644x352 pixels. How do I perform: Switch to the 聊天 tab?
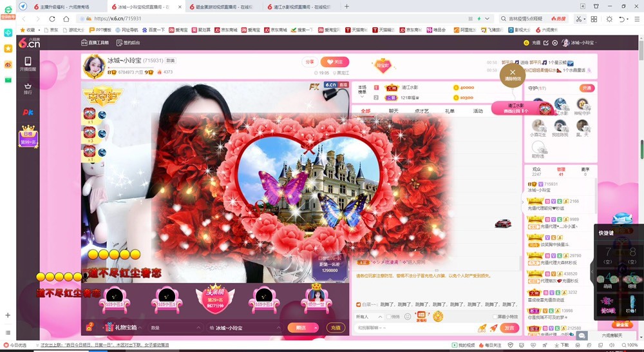click(x=393, y=111)
